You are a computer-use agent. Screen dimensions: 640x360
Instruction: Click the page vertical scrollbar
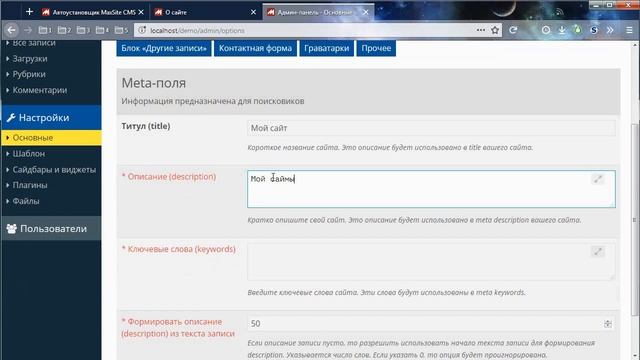tap(634, 219)
